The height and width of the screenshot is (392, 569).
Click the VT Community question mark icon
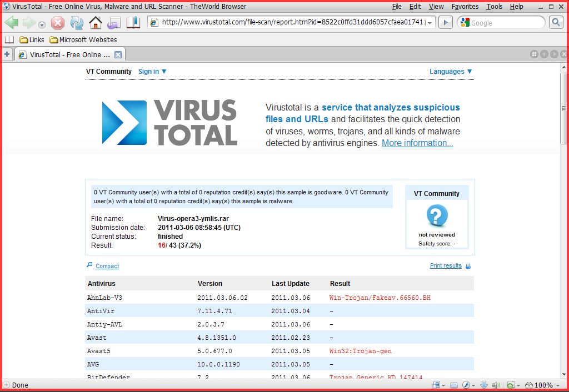437,215
